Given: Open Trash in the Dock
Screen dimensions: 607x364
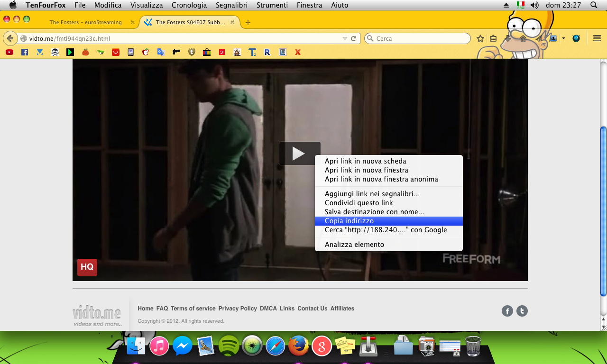Looking at the screenshot, I should tap(473, 346).
